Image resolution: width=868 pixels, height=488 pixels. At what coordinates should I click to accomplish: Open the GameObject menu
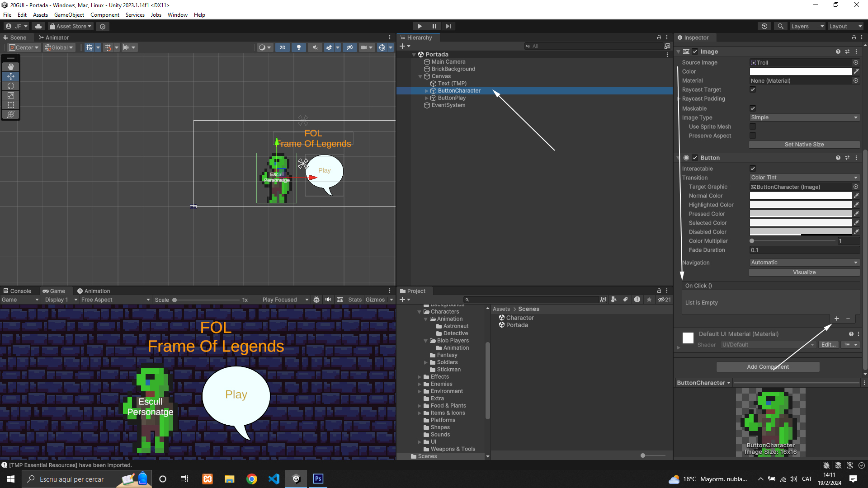69,15
